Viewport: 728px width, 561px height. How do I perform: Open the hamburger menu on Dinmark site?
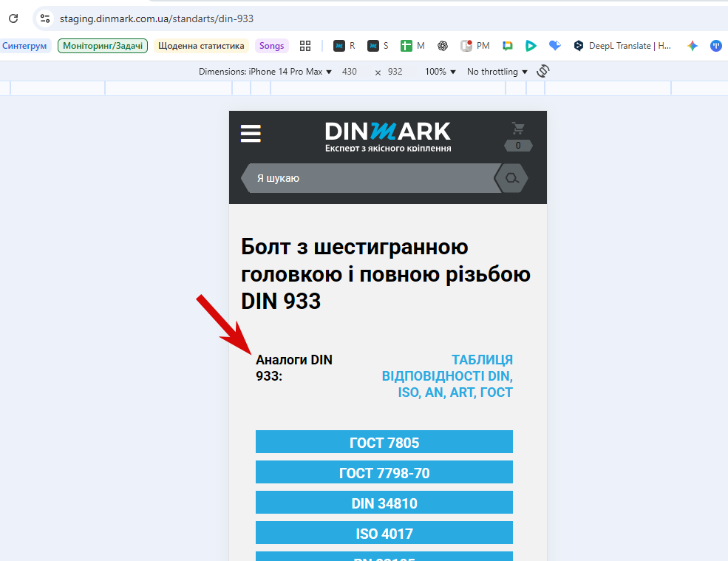pyautogui.click(x=251, y=134)
